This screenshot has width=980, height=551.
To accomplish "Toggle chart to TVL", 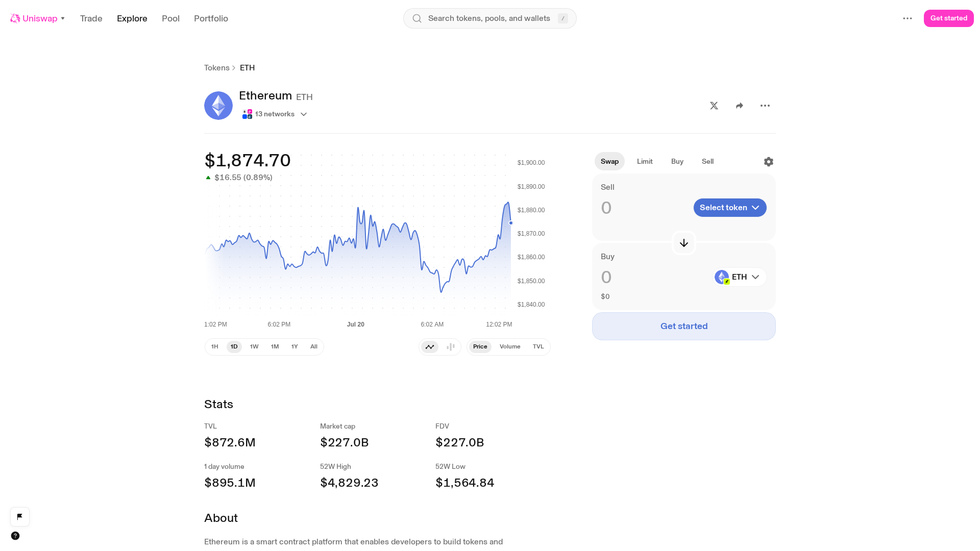I will click(x=538, y=347).
